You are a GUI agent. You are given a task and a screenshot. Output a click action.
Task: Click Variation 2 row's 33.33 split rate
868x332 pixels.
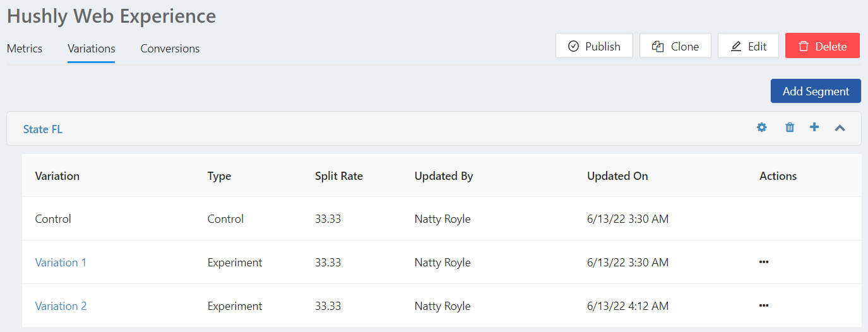pos(328,306)
